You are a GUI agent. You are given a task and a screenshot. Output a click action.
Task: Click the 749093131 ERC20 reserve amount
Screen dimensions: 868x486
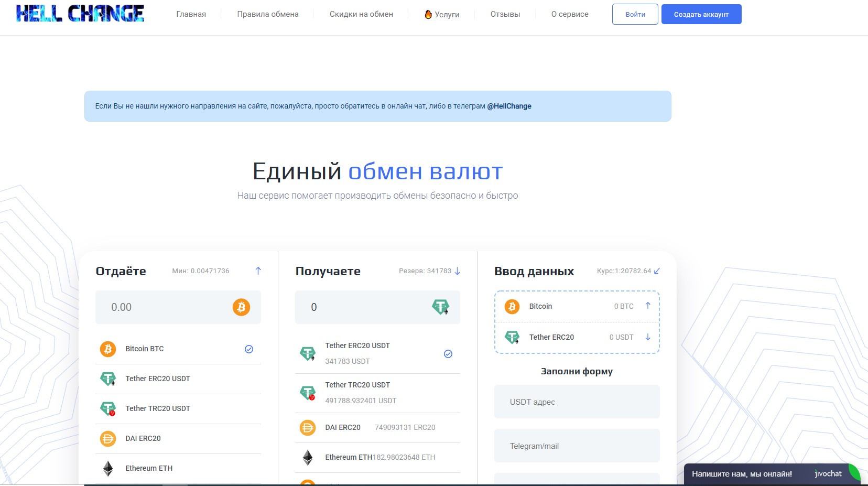tap(405, 427)
